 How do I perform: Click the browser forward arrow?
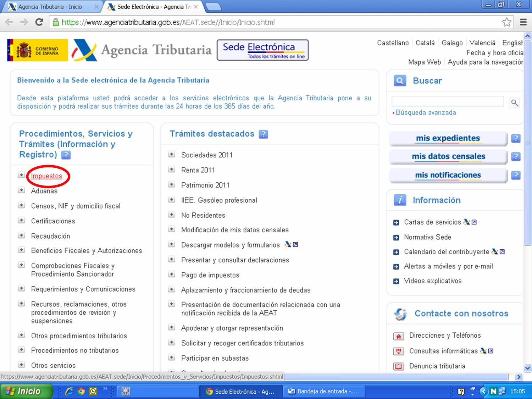(x=24, y=22)
